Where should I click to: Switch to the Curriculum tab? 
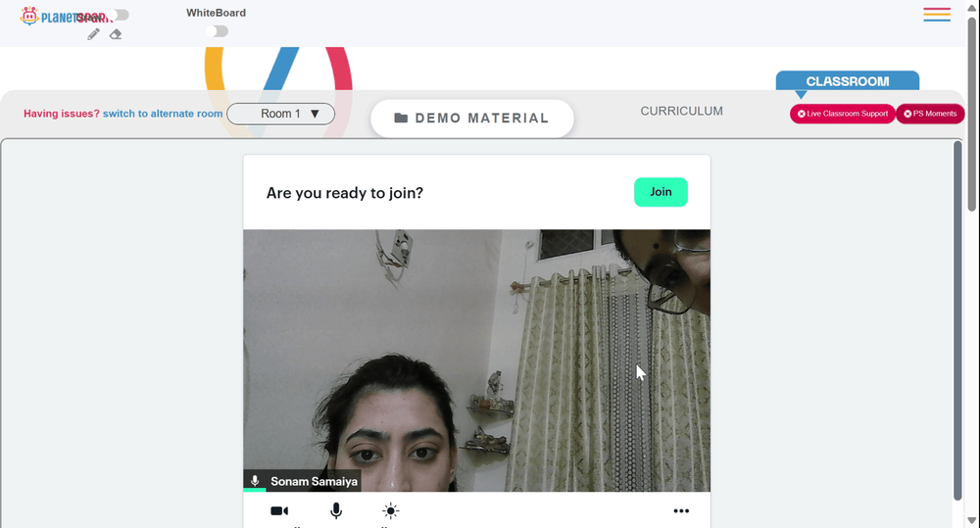coord(681,112)
